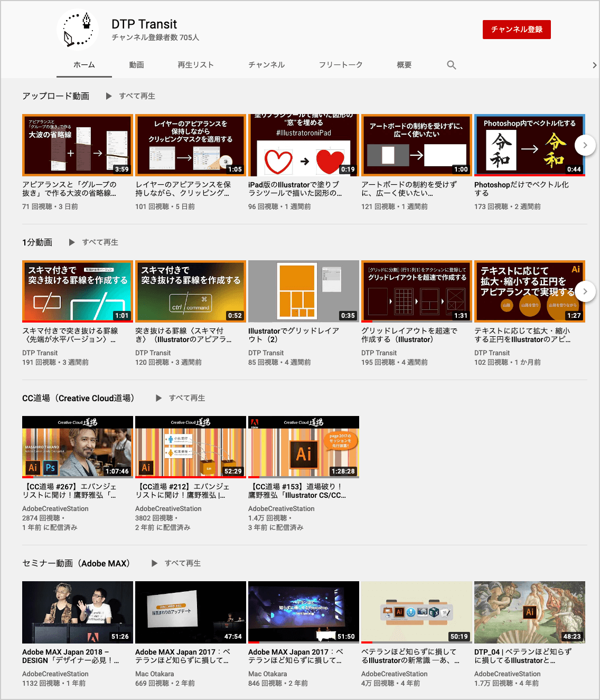The image size is (600, 700).
Task: Click play icon beside アップロード動画
Action: 109,96
